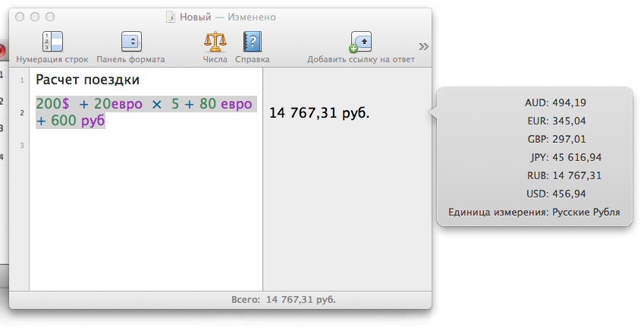Click the multiplication sign in the formula
644x328 pixels.
click(156, 105)
